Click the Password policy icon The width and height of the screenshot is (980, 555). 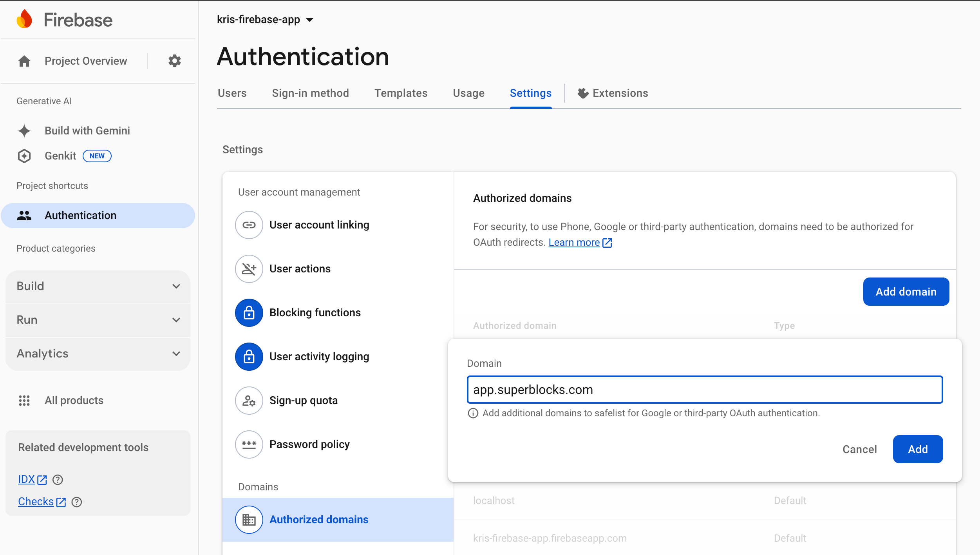(x=248, y=444)
